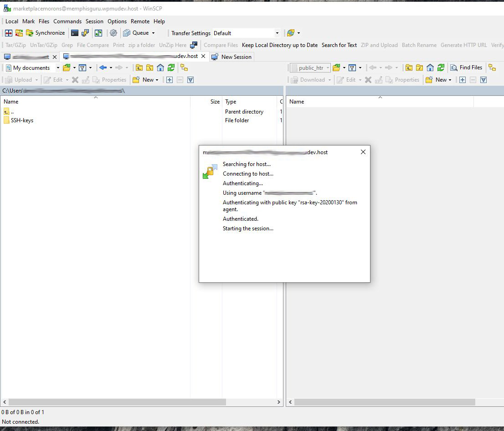This screenshot has height=431, width=504.
Task: Click Search for Text command
Action: [339, 45]
